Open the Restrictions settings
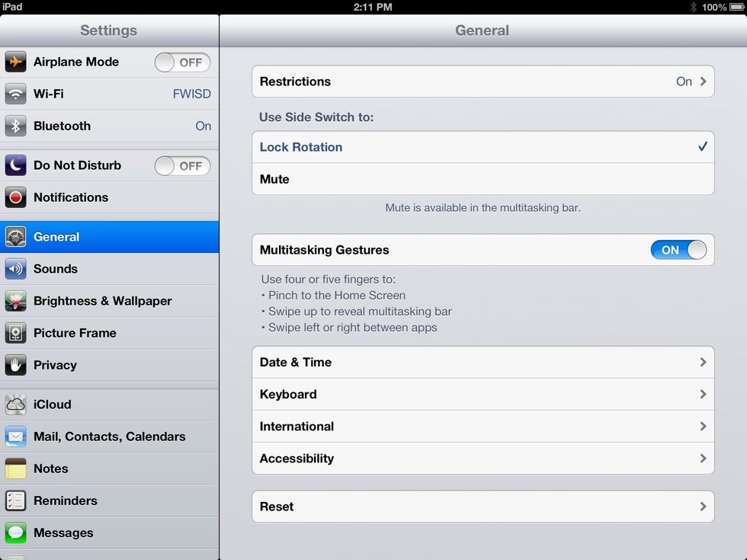Image resolution: width=747 pixels, height=560 pixels. pos(483,82)
